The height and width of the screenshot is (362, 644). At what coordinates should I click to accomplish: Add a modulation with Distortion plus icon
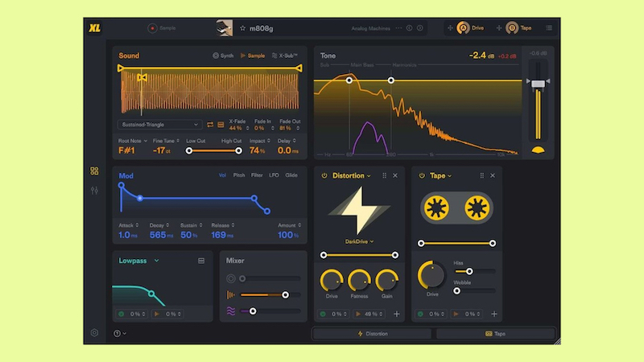coord(397,314)
